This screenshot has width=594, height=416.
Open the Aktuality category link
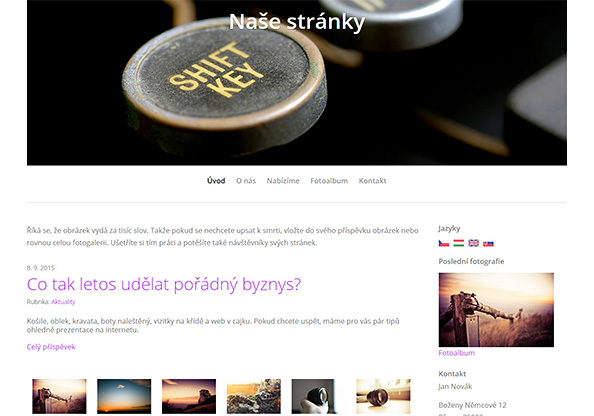[63, 302]
